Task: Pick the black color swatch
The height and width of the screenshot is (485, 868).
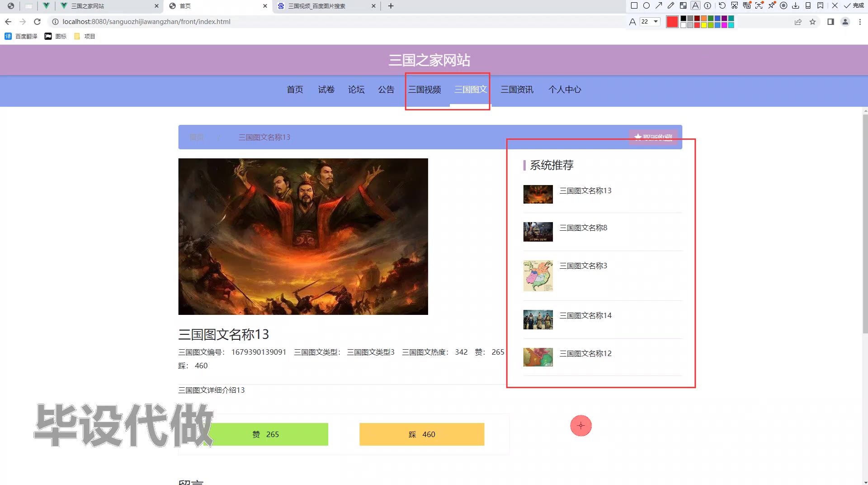Action: coord(684,19)
